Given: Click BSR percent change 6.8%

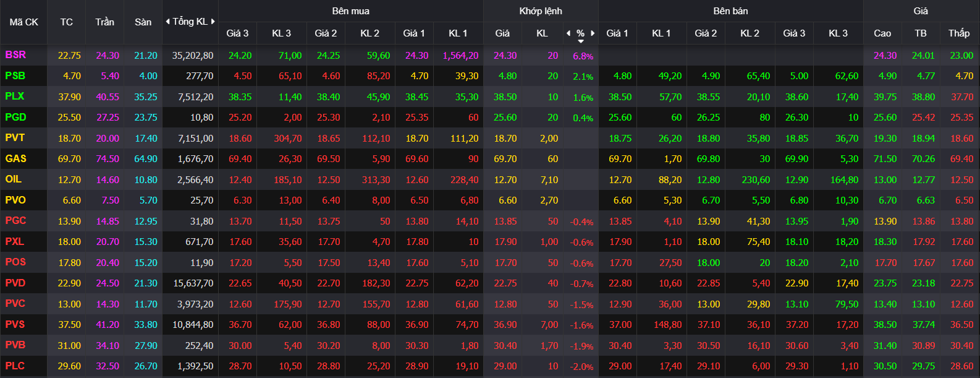Looking at the screenshot, I should point(583,56).
